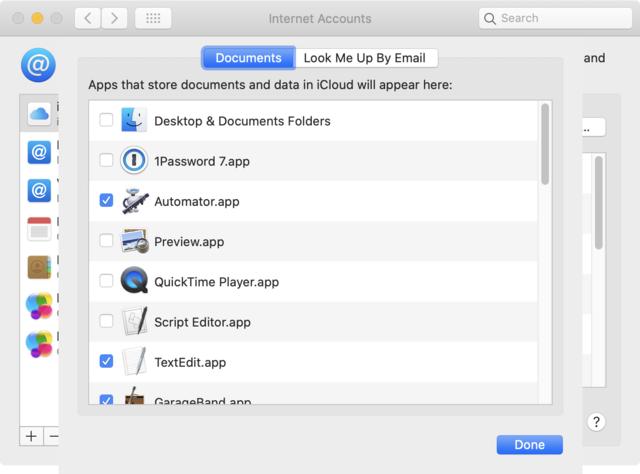Click the Automator.app label
The image size is (640, 474).
pyautogui.click(x=197, y=201)
